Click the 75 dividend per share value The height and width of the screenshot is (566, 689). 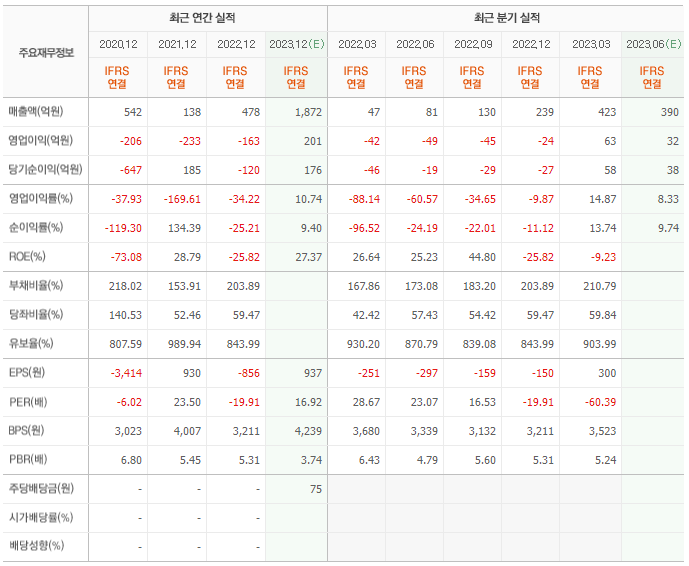(x=316, y=490)
